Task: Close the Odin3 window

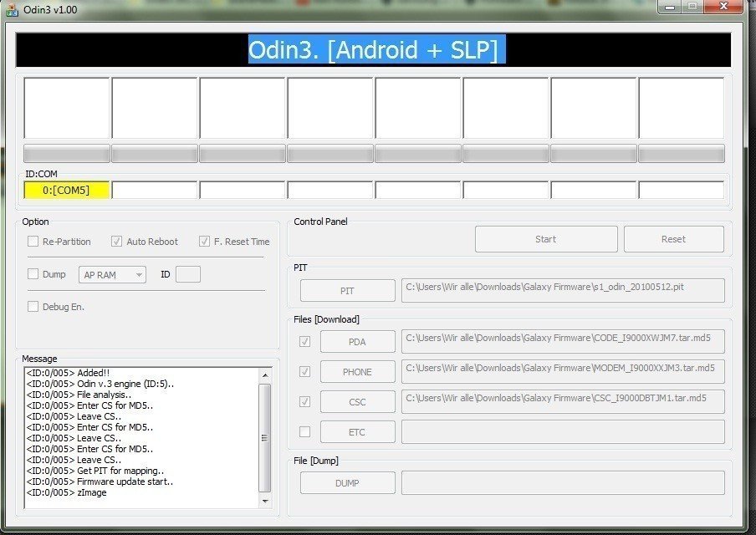Action: pyautogui.click(x=723, y=7)
